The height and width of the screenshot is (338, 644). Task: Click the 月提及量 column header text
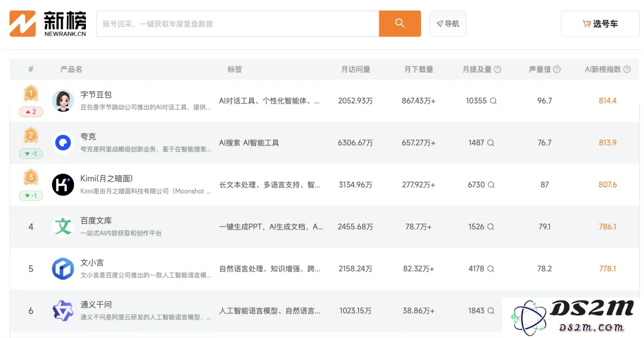pyautogui.click(x=477, y=69)
